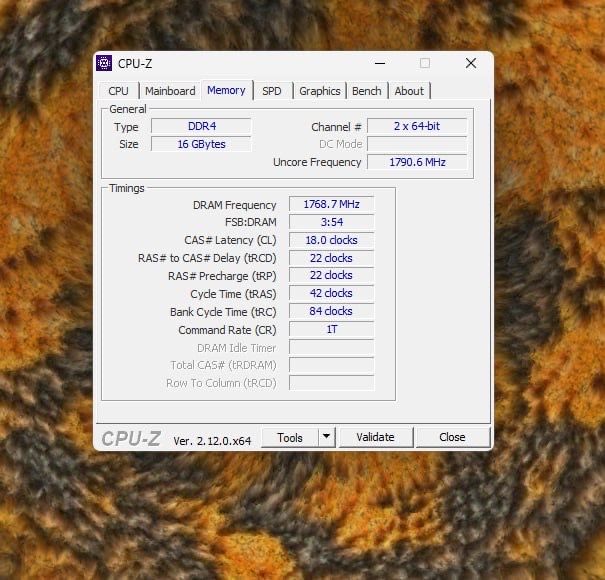Image resolution: width=605 pixels, height=580 pixels.
Task: Close CPU-Z with the X icon
Action: (x=471, y=63)
